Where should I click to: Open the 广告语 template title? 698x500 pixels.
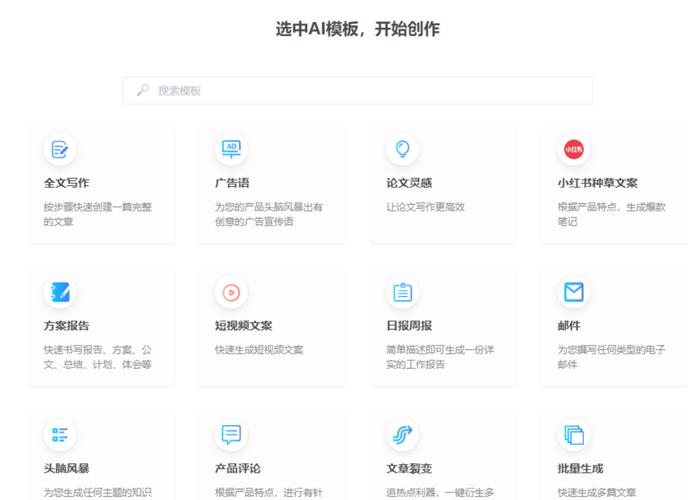coord(232,183)
